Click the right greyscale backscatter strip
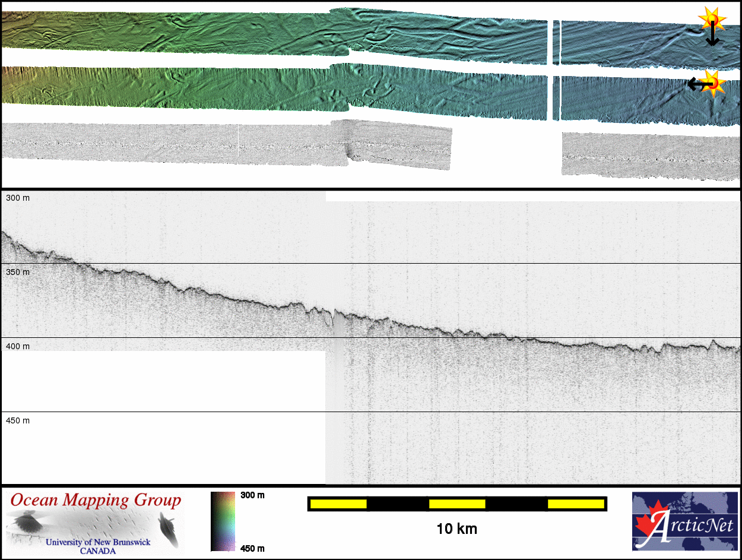 (x=650, y=154)
